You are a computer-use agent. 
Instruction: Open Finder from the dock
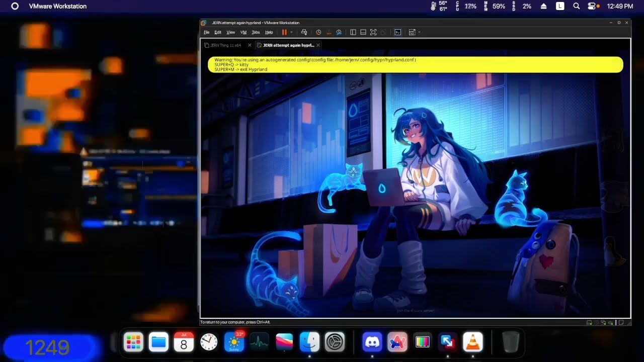(x=309, y=342)
